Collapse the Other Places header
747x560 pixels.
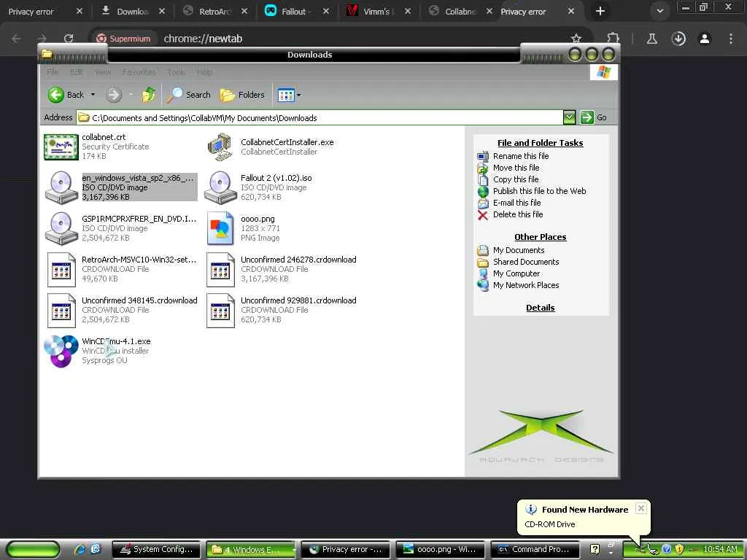coord(541,237)
